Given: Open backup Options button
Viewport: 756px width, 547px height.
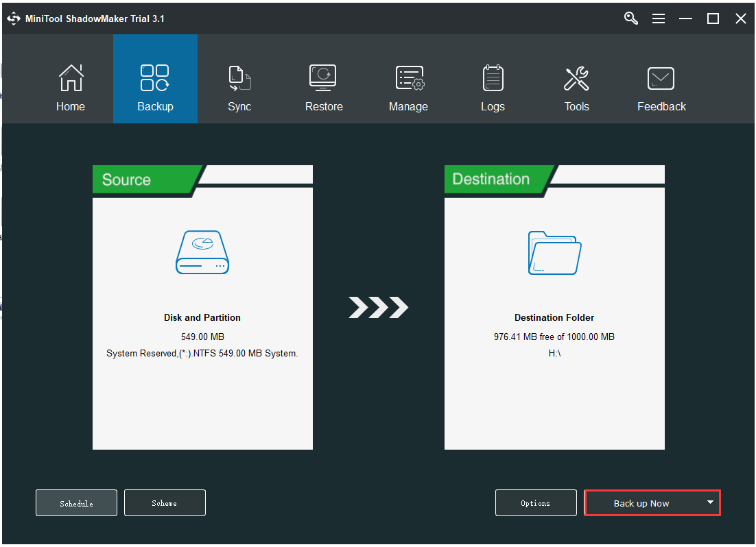Looking at the screenshot, I should pos(536,503).
